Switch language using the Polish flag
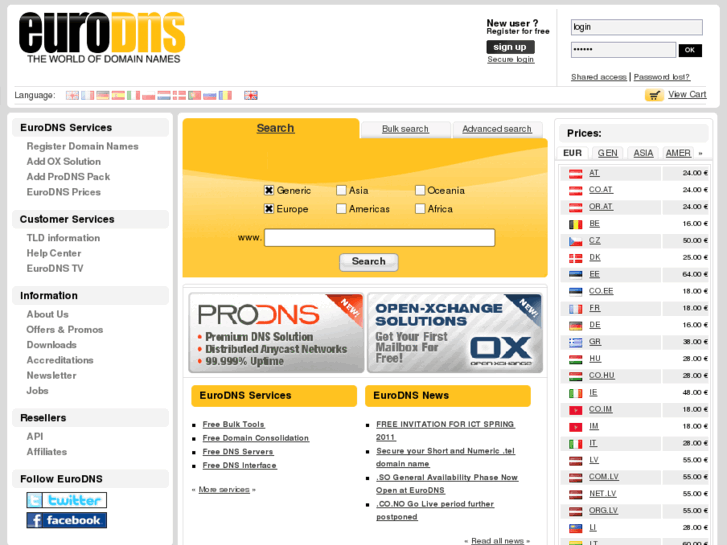 [148, 96]
